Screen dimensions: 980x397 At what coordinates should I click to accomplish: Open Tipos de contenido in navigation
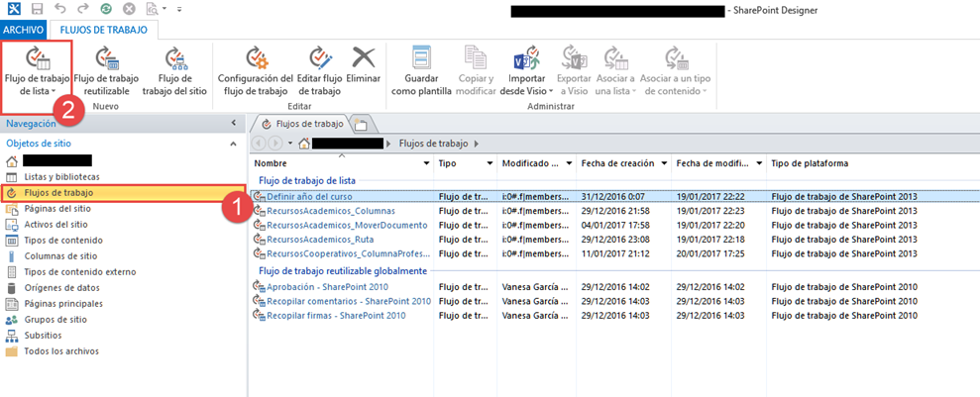[63, 241]
